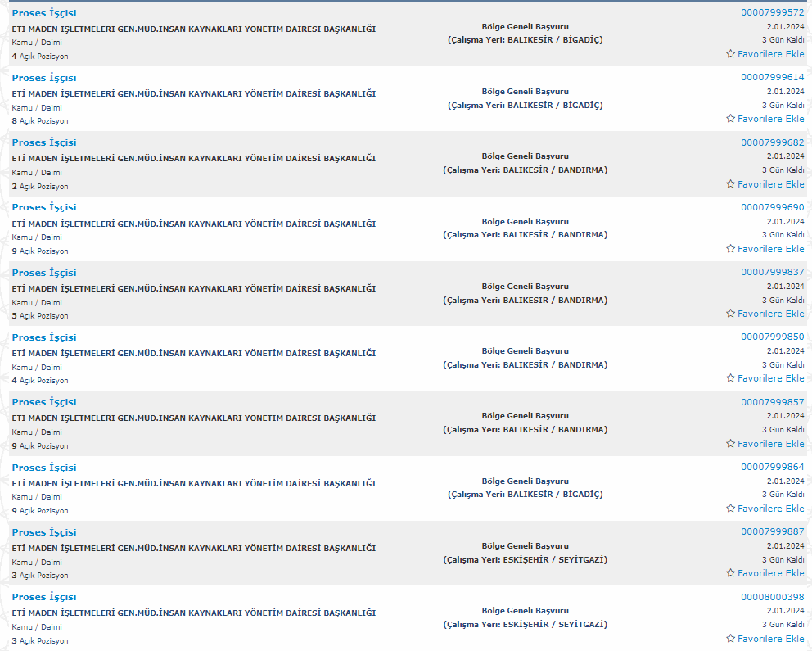
Task: Star the job posting 00007999850
Action: [x=730, y=378]
